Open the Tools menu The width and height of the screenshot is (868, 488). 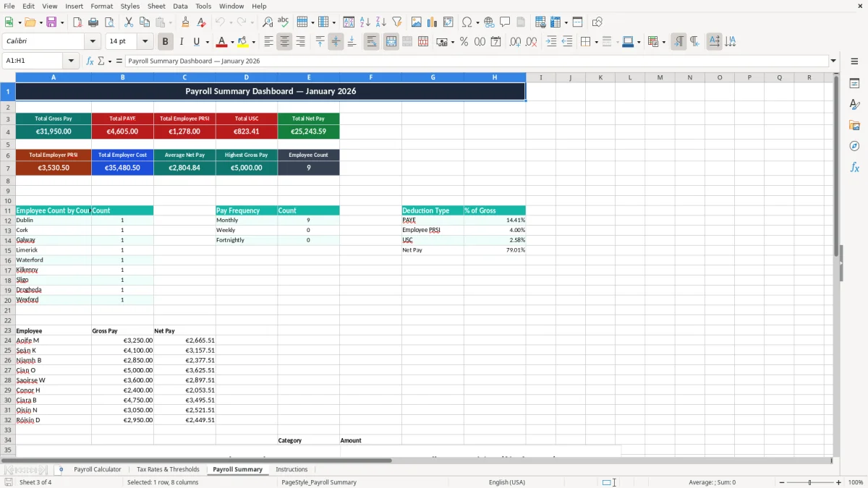coord(203,6)
